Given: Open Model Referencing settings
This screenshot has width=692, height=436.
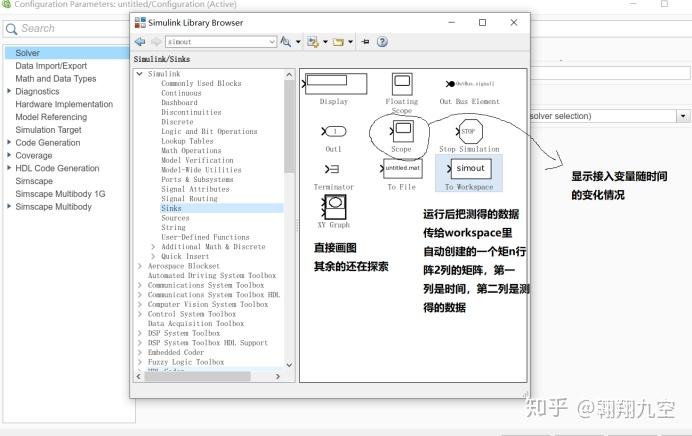Looking at the screenshot, I should point(51,117).
